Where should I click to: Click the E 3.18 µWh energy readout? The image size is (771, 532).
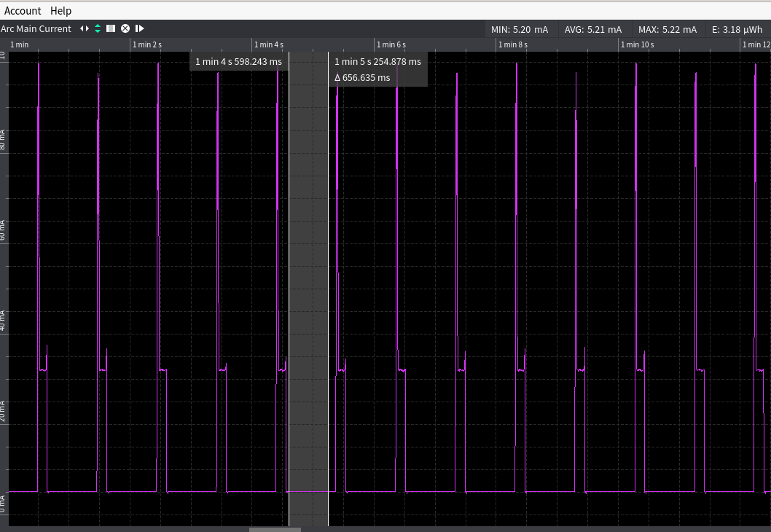(x=737, y=29)
